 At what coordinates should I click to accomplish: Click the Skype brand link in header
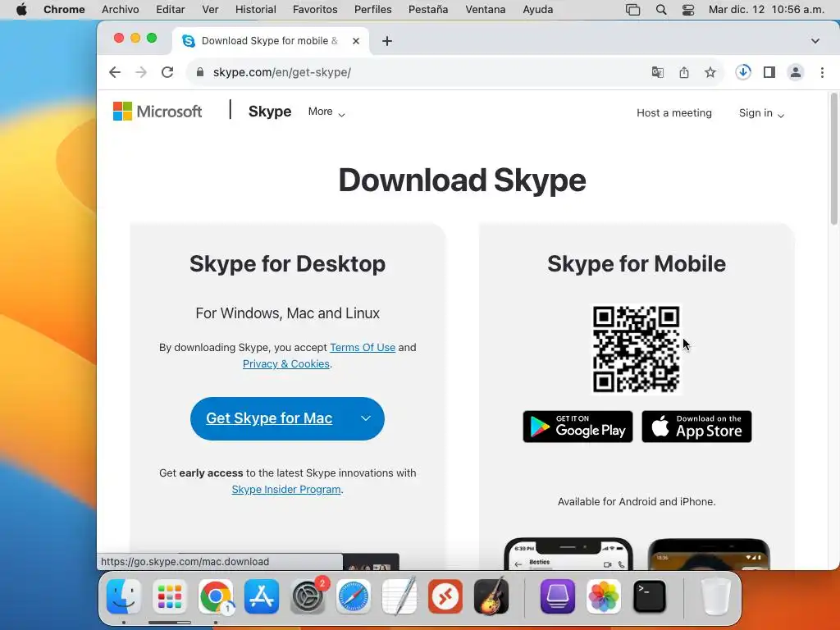[270, 112]
